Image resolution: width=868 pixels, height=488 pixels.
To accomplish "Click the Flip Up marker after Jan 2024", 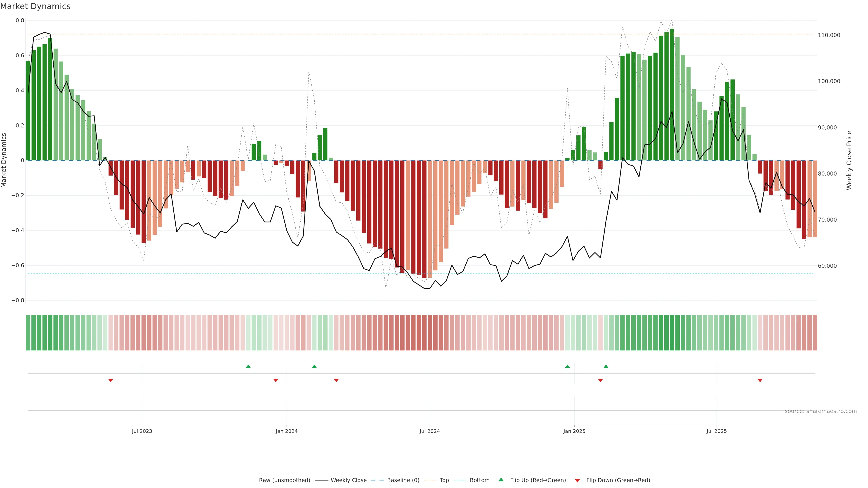I will coord(314,366).
